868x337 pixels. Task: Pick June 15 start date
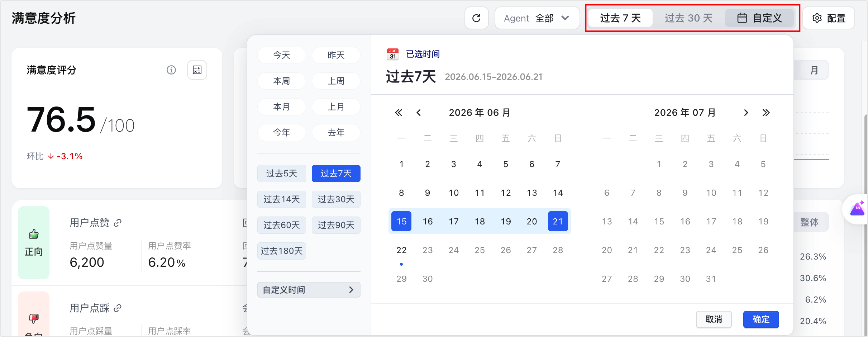(x=401, y=221)
